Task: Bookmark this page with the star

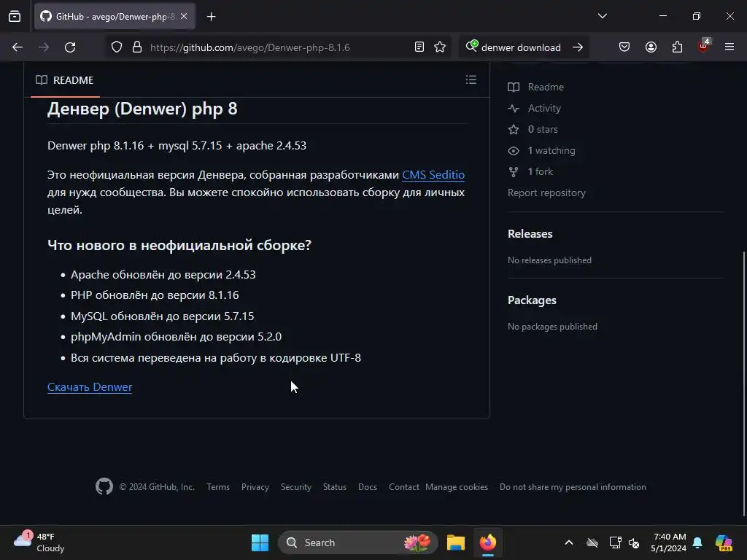Action: (440, 47)
